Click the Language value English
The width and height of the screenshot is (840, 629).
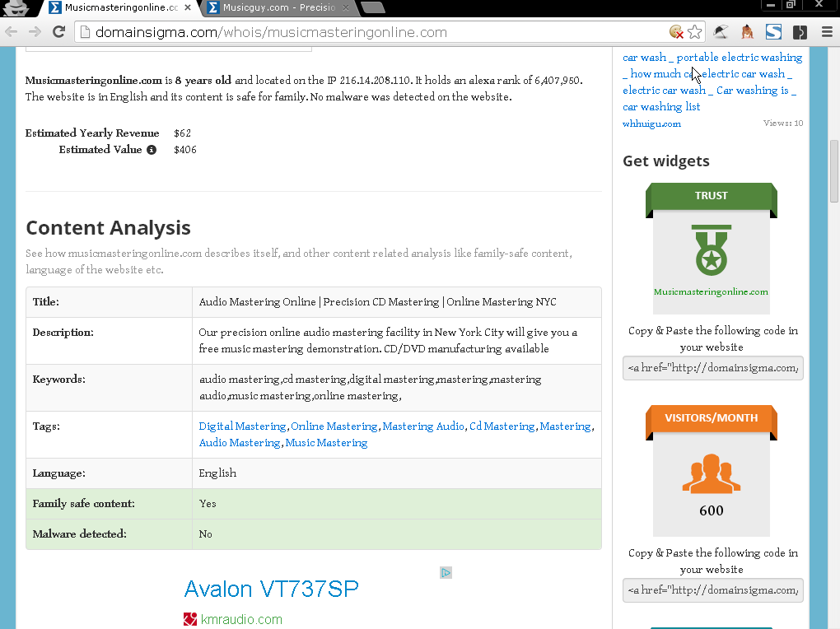coord(217,473)
